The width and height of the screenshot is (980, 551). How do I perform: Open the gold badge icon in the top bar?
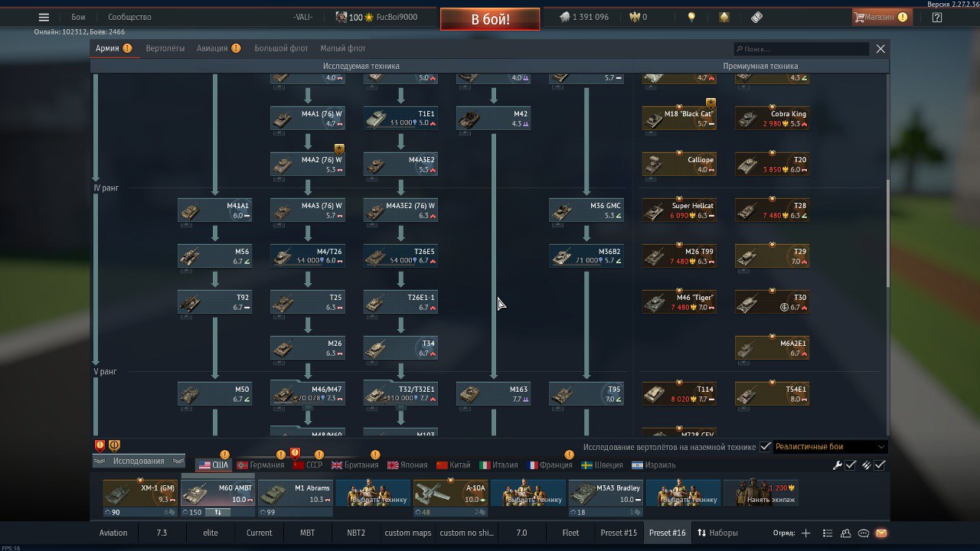(x=724, y=17)
